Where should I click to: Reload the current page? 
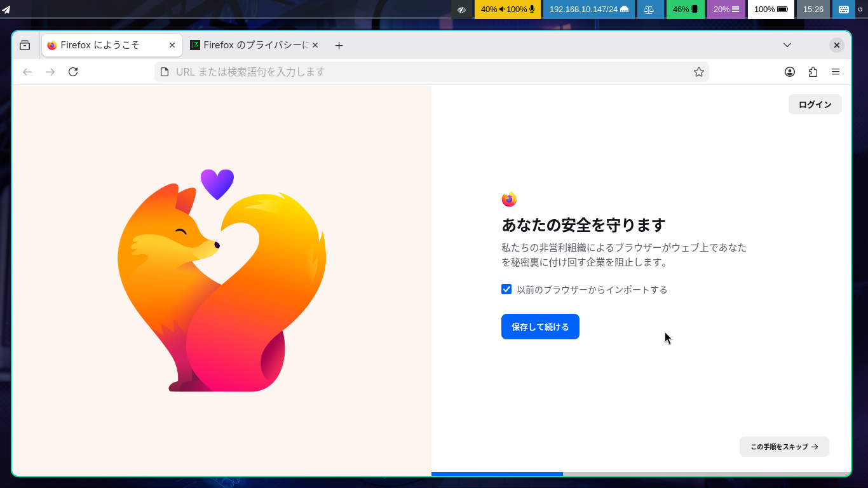pyautogui.click(x=73, y=72)
